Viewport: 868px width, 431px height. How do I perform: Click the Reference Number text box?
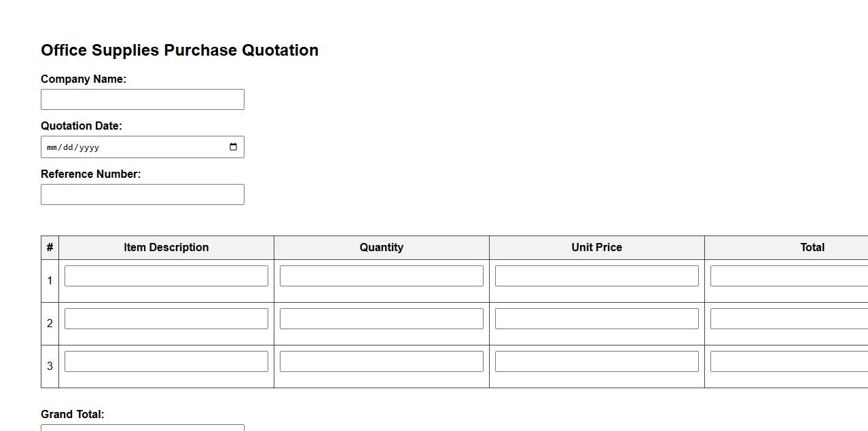pyautogui.click(x=143, y=194)
